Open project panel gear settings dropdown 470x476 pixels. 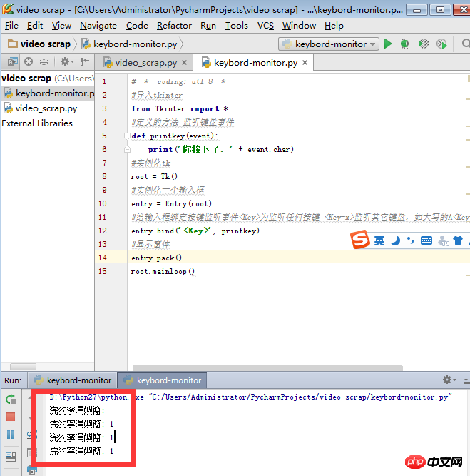67,62
